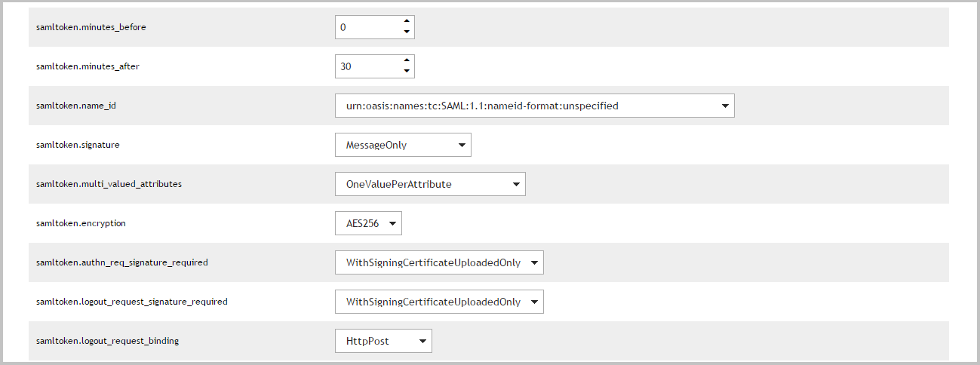Expand the HttpPost logout binding dropdown
980x365 pixels.
pyautogui.click(x=383, y=341)
